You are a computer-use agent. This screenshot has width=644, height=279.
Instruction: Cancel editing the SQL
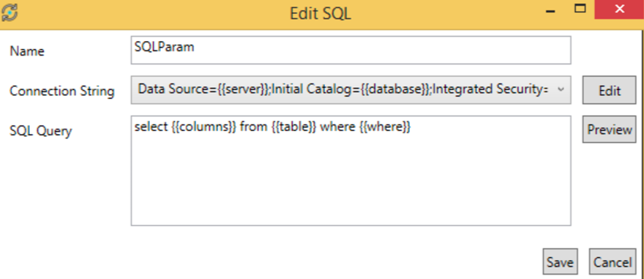[x=613, y=261]
